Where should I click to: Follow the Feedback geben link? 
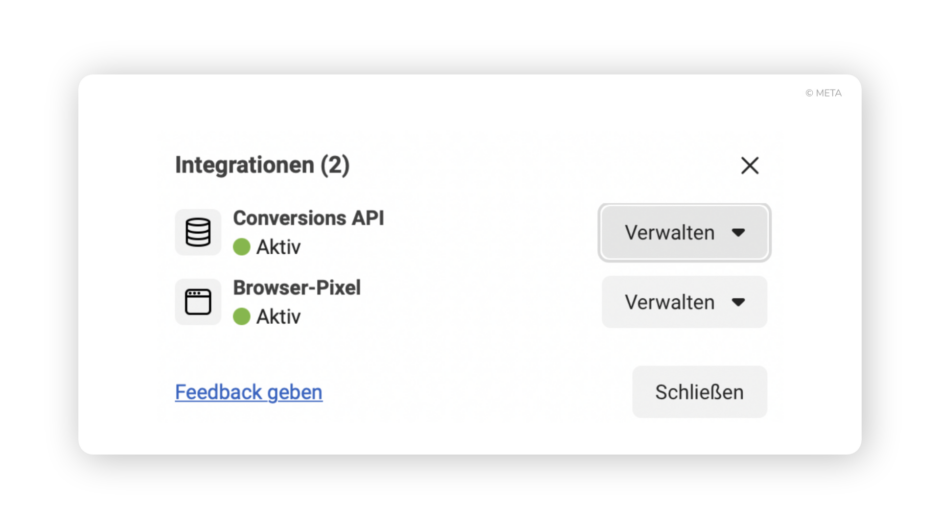pos(249,392)
